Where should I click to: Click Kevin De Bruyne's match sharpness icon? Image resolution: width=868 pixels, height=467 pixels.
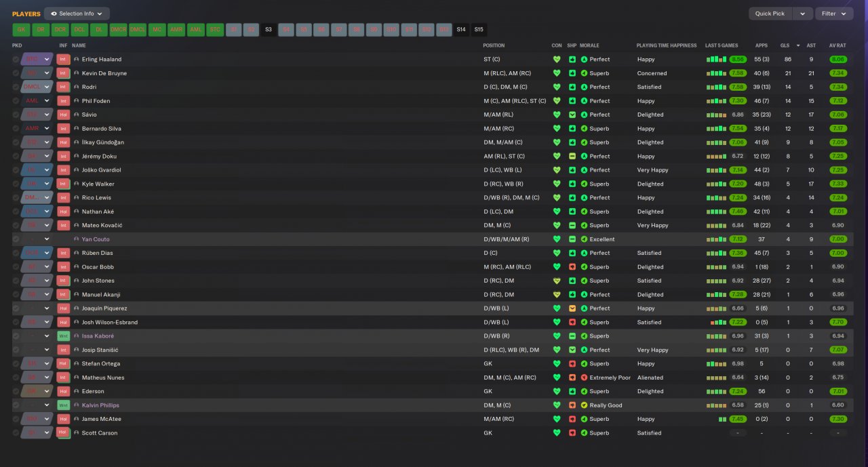coord(572,73)
